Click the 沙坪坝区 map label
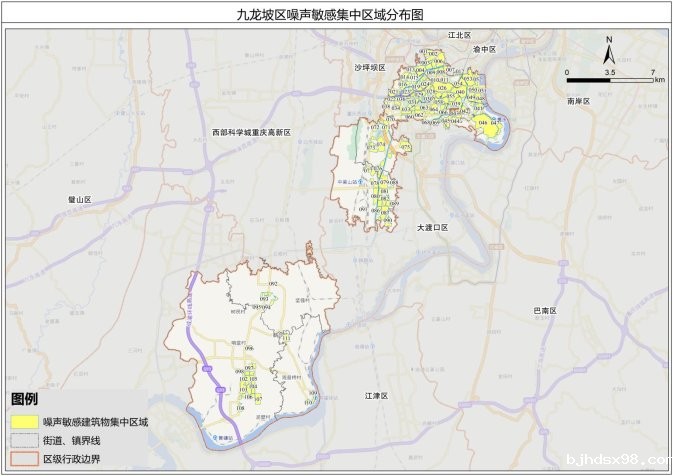 point(369,68)
